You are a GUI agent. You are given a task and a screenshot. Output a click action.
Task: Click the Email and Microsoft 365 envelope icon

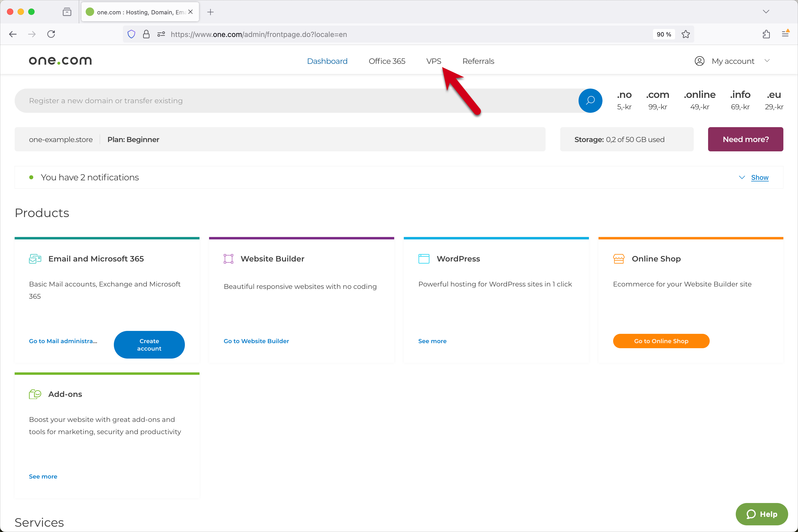point(35,259)
